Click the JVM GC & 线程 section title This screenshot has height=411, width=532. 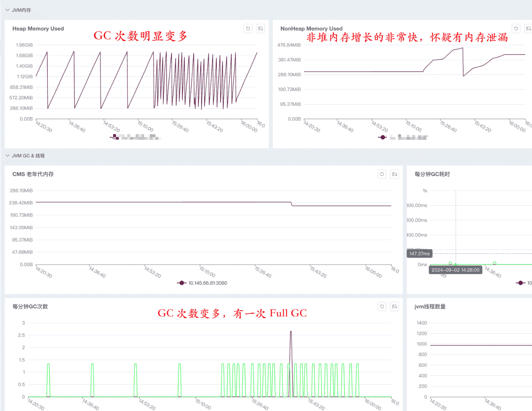click(x=28, y=155)
